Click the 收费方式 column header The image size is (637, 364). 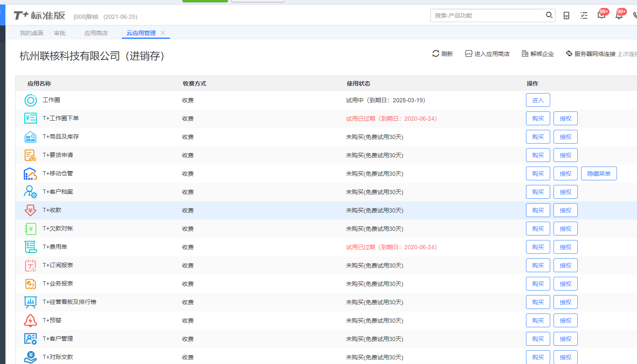coord(195,83)
